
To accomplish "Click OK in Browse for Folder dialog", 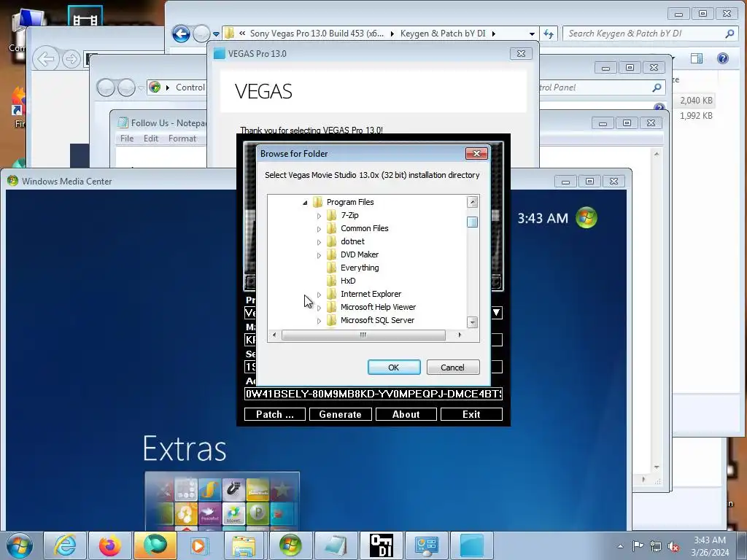I will point(393,367).
